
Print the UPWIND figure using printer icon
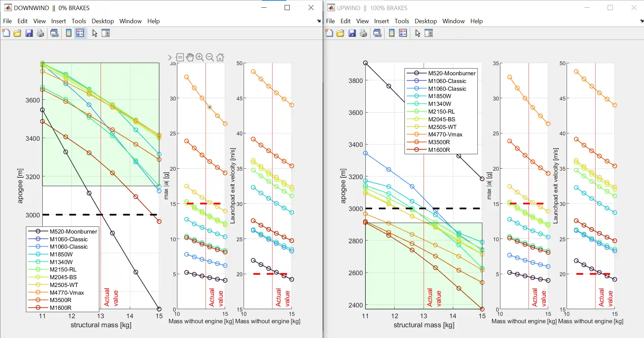(363, 33)
